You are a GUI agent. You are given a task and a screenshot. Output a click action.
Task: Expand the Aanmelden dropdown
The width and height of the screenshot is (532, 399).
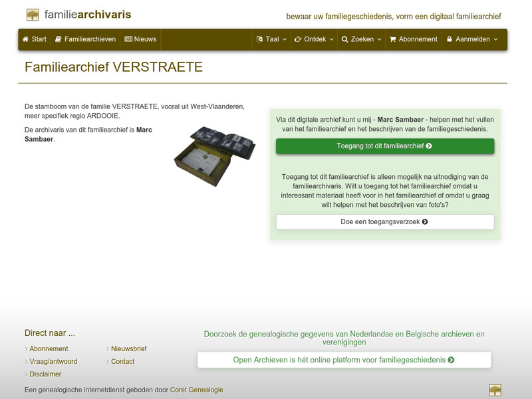pos(472,39)
